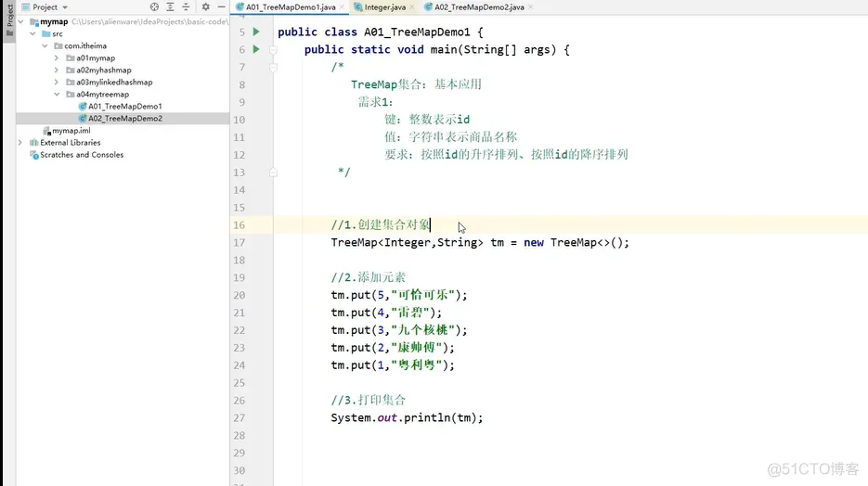
Task: Click the '//2.' comment line
Action: pos(369,277)
